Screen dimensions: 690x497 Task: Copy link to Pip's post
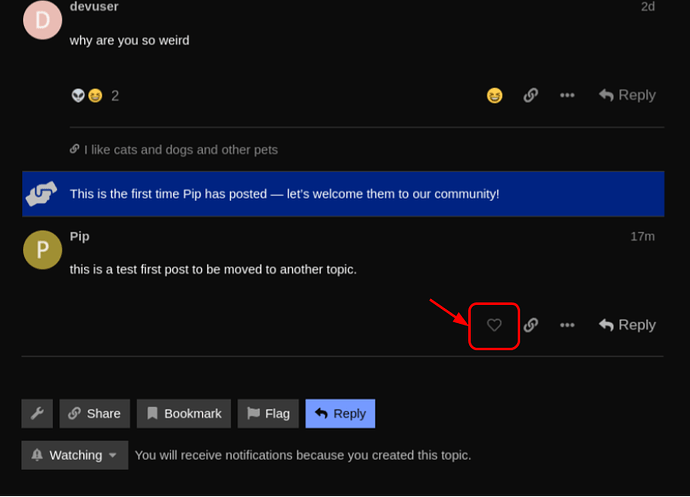(x=531, y=325)
